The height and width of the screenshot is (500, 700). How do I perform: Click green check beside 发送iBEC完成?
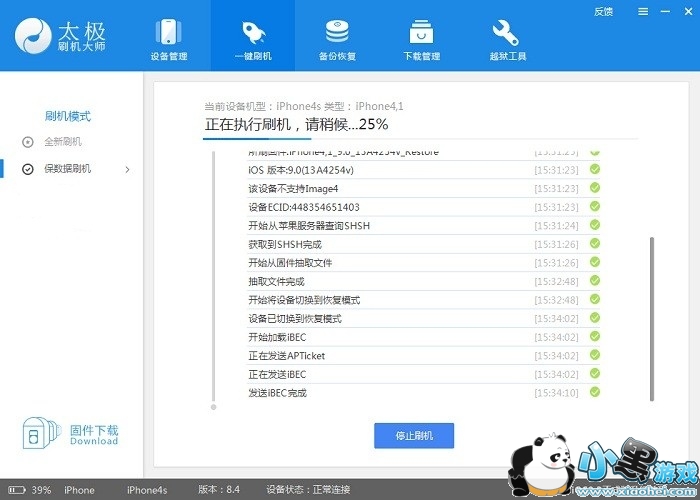pos(595,392)
